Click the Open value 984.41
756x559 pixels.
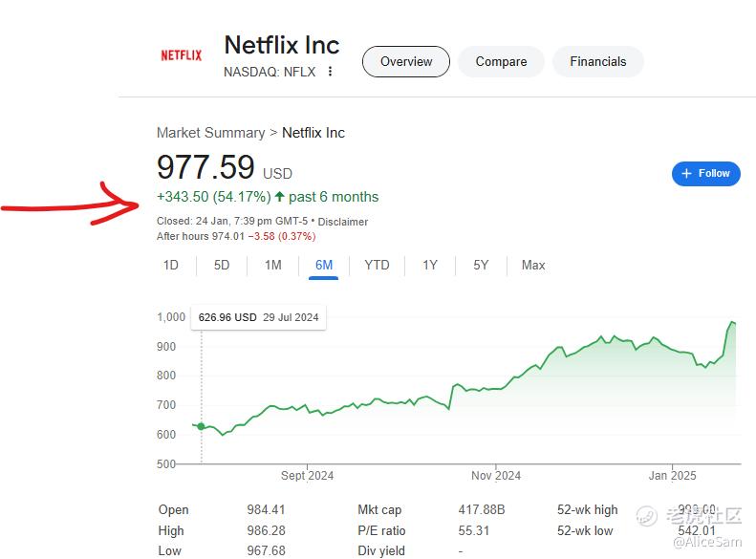[266, 509]
